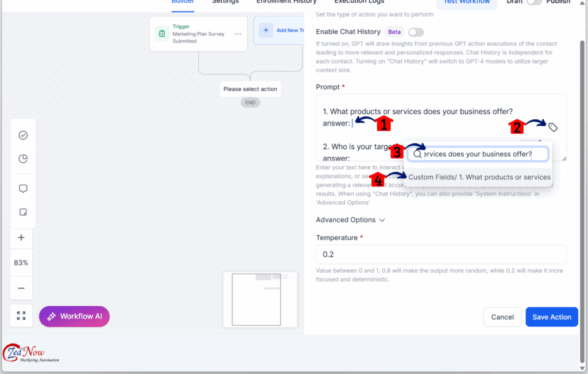Viewport: 588px width, 374px height.
Task: Click the ZedNow logo
Action: coord(31,353)
